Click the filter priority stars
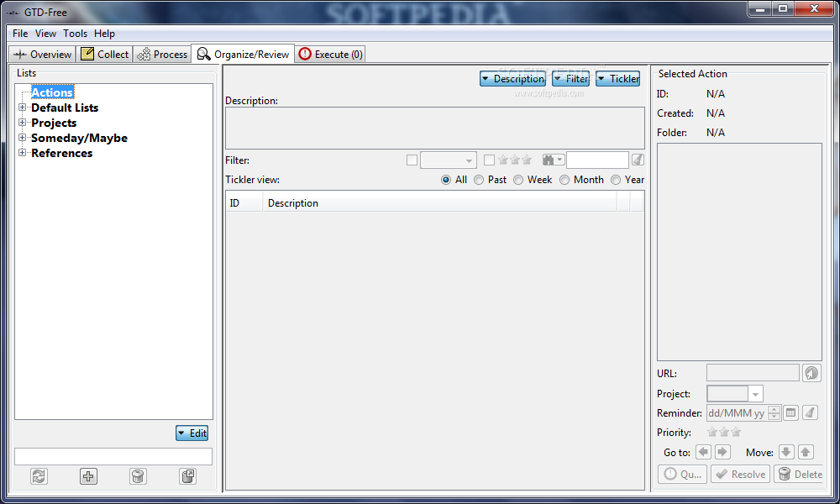Image resolution: width=840 pixels, height=504 pixels. pyautogui.click(x=515, y=160)
